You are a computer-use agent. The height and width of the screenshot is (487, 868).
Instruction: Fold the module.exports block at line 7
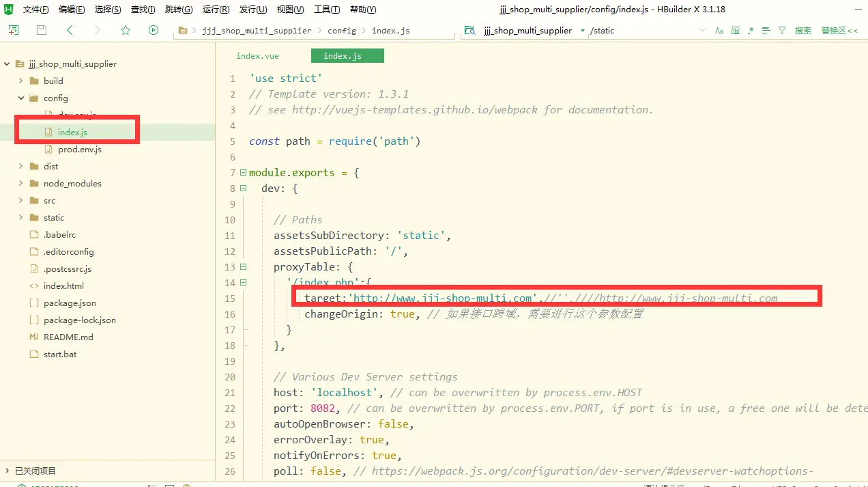pos(244,173)
